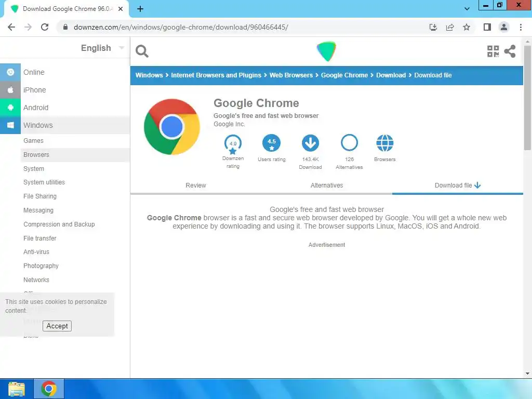The image size is (532, 399).
Task: Click the share page icon in address bar
Action: point(450,27)
